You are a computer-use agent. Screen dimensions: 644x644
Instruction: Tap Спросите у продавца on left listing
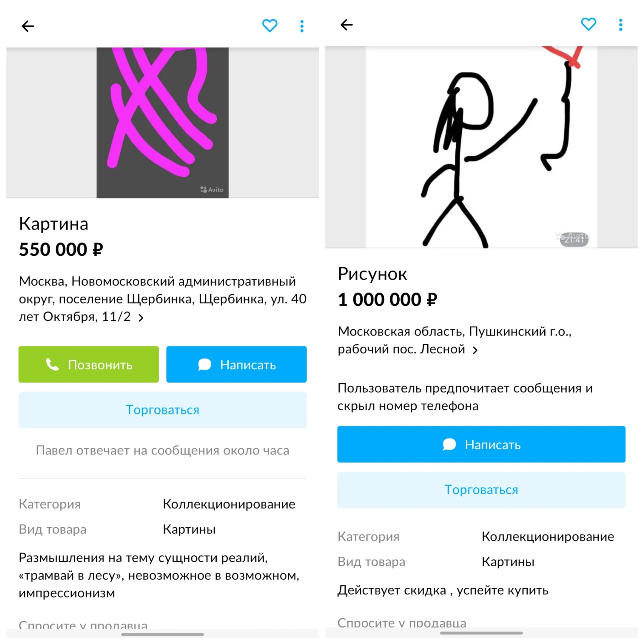[83, 625]
